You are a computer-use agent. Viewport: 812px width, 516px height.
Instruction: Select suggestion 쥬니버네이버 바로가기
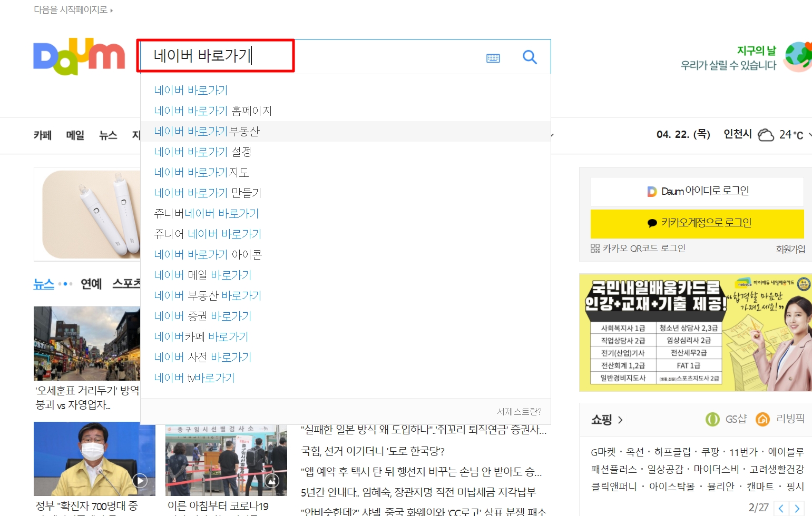(x=346, y=213)
